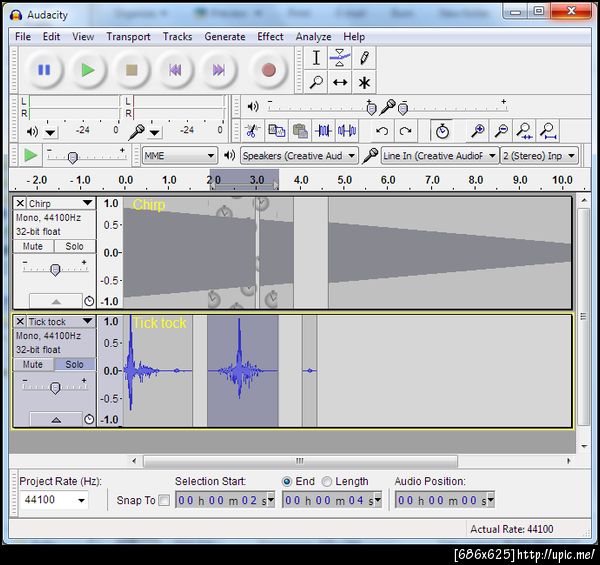Open the Generate menu
Viewport: 600px width, 565px height.
tap(224, 37)
